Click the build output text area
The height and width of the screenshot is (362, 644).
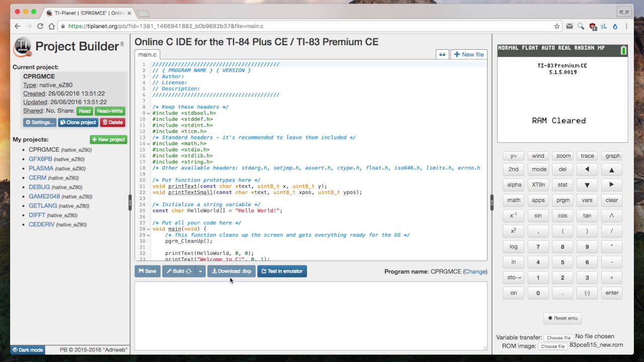(310, 315)
